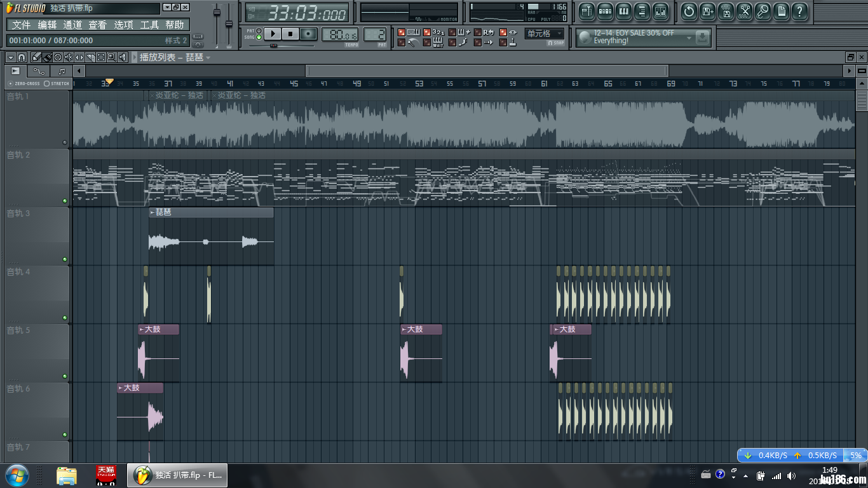Switch to audio clips tab in playlist
Screen dimensions: 868x488
(x=16, y=71)
